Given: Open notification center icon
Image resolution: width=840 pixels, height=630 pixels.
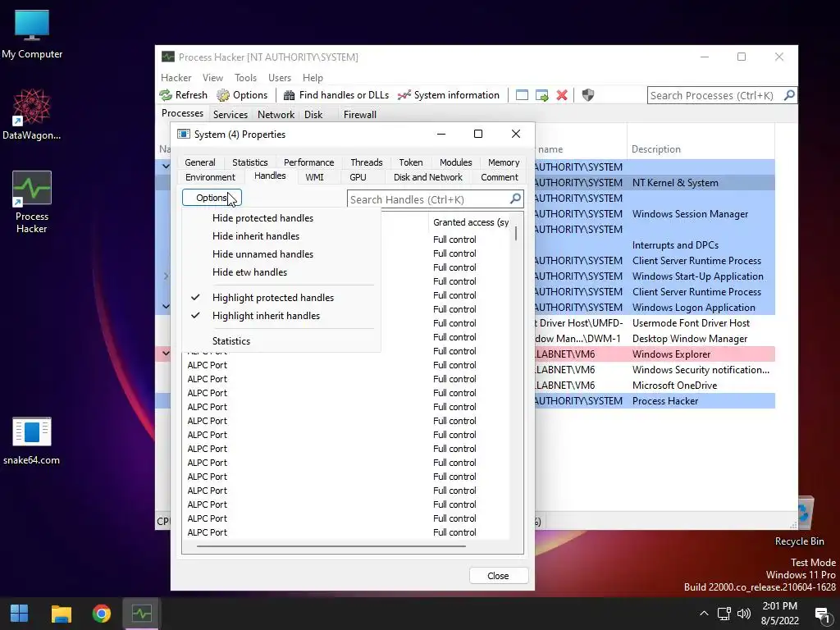Looking at the screenshot, I should 822,614.
